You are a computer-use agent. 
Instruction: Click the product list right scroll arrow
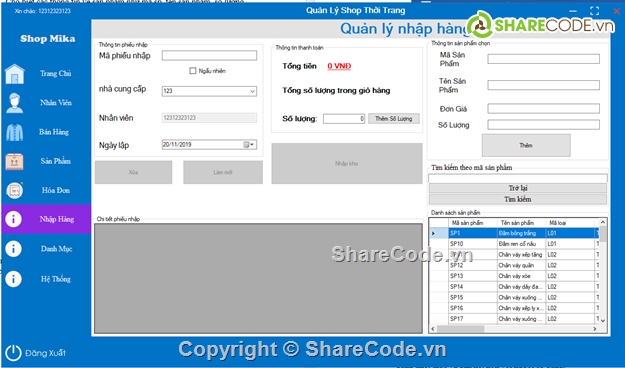coord(595,329)
